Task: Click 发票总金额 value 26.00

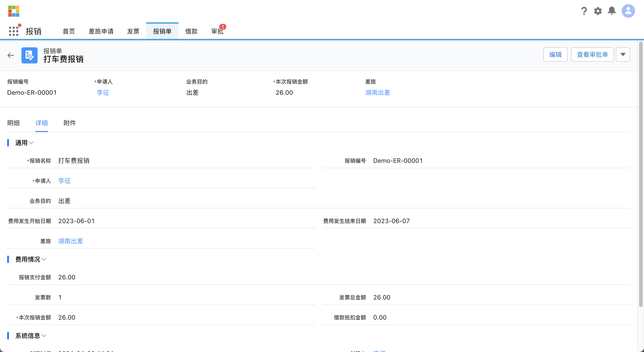Action: point(382,297)
